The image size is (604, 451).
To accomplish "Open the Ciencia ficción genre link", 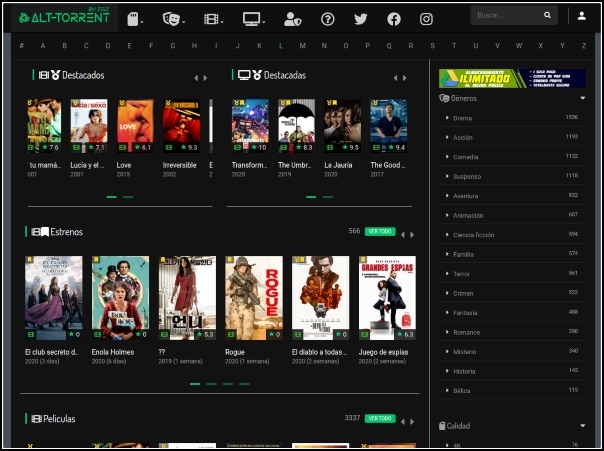I will (x=473, y=235).
